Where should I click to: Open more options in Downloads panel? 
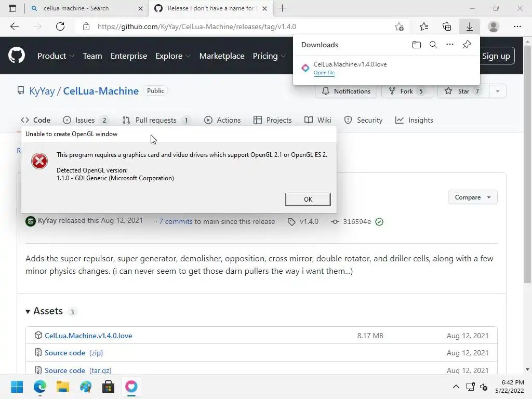point(449,45)
